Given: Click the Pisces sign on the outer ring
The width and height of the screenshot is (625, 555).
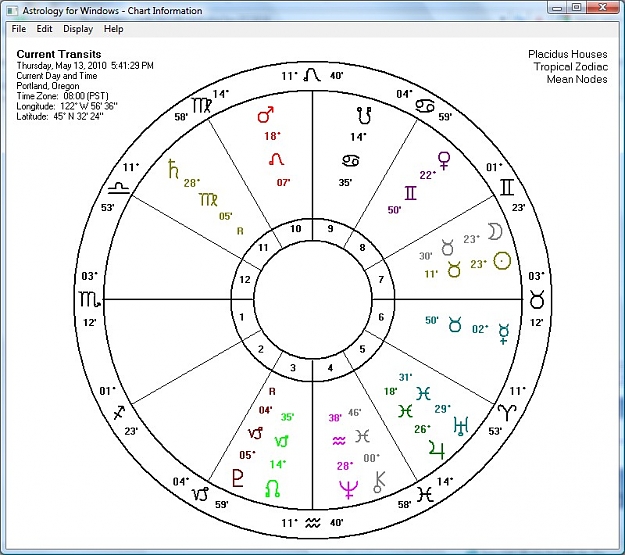Looking at the screenshot, I should coord(425,495).
